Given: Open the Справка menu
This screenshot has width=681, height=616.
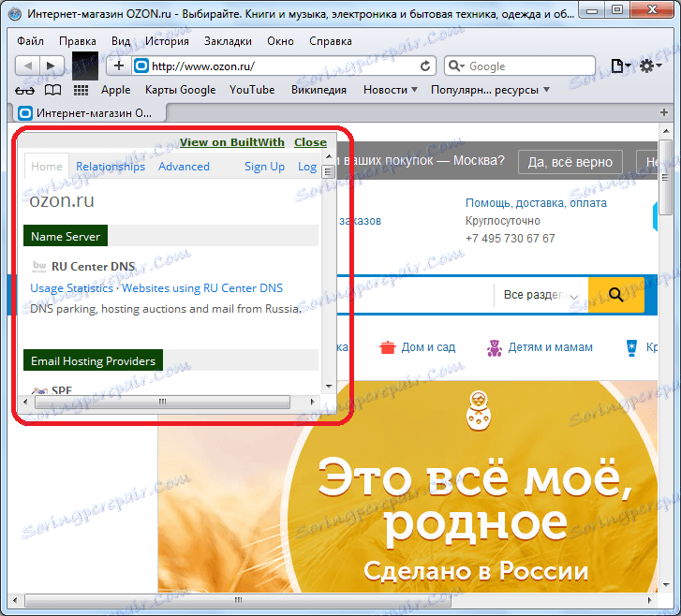Looking at the screenshot, I should (x=331, y=41).
